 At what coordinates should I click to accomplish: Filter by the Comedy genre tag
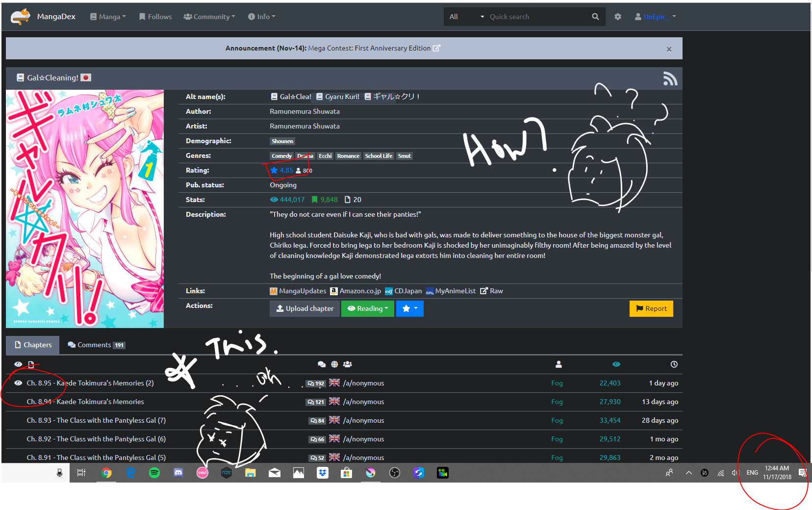[281, 156]
